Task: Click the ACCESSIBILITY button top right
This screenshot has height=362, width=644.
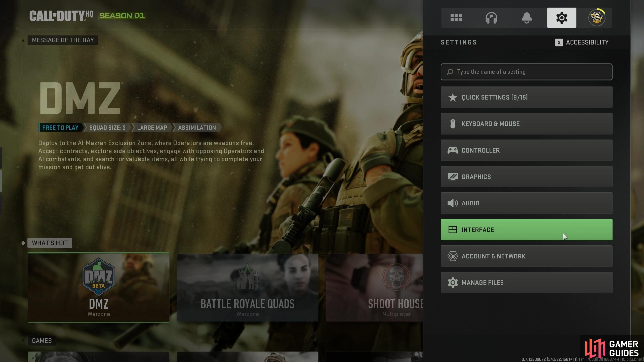Action: (x=582, y=42)
